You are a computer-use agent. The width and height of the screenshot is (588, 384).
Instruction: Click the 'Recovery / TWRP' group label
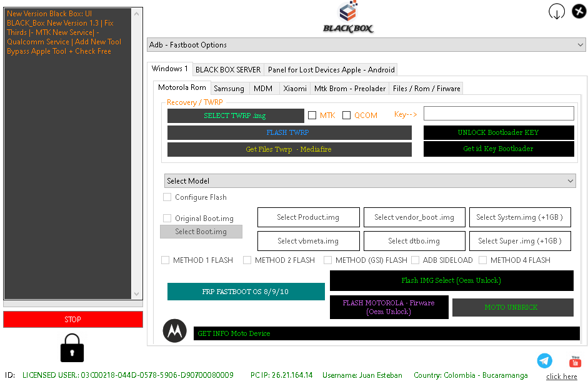(x=194, y=102)
